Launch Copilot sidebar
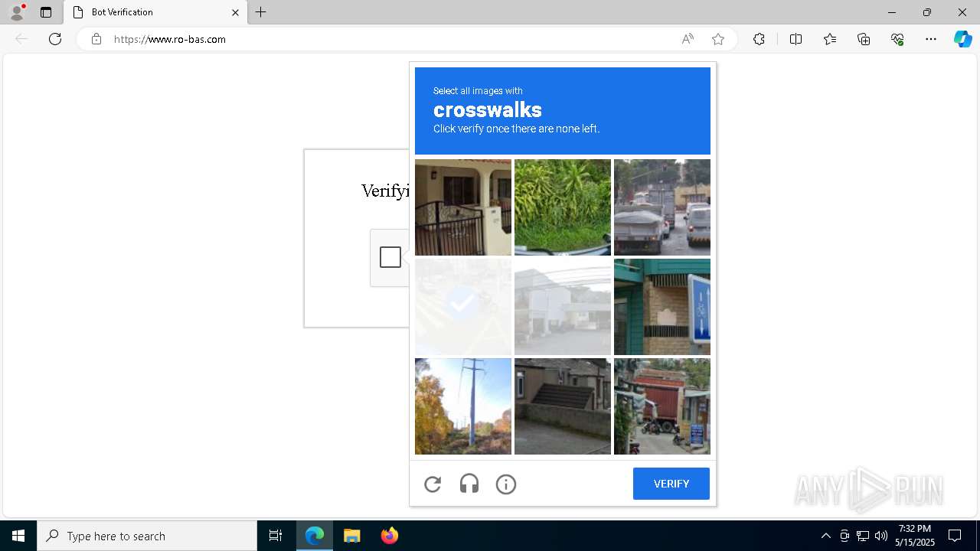 [962, 39]
